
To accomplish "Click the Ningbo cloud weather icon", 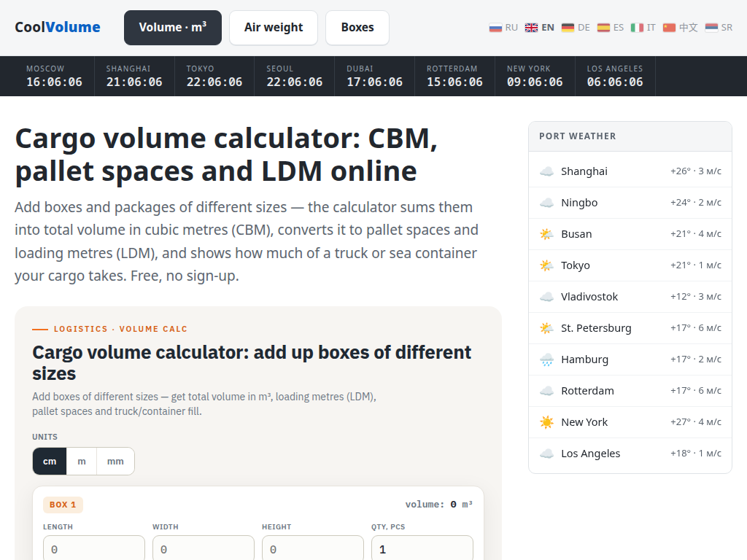I will (546, 203).
